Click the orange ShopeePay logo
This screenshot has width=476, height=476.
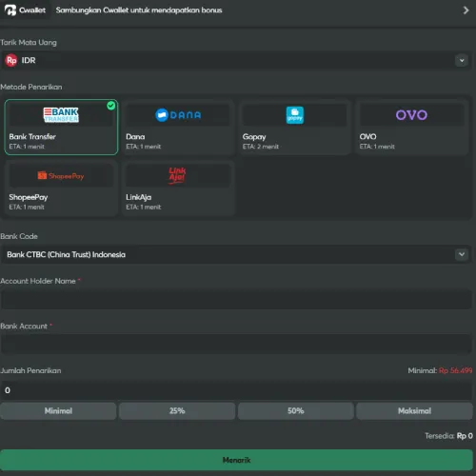click(x=61, y=175)
